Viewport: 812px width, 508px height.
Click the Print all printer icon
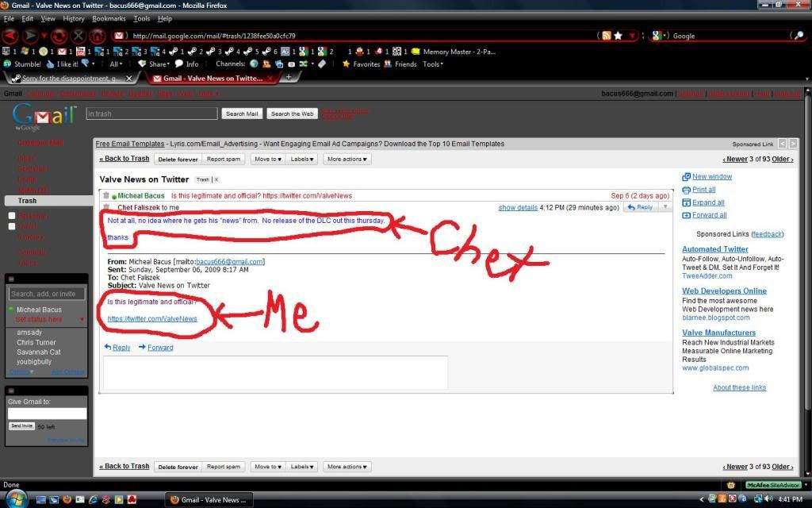(686, 190)
